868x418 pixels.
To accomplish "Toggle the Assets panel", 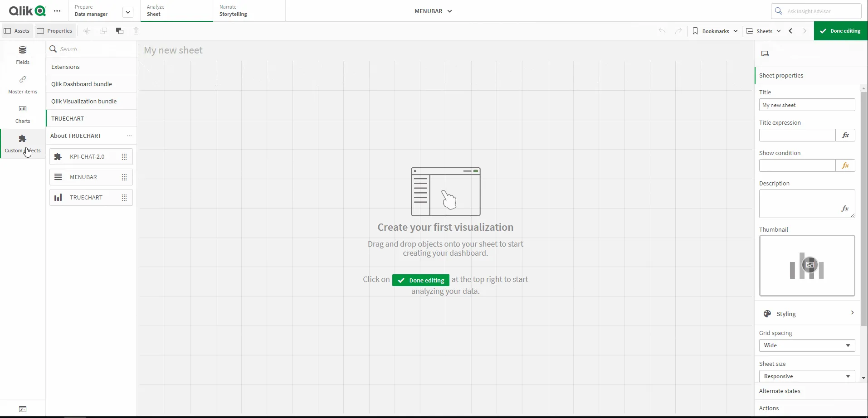I will 17,30.
